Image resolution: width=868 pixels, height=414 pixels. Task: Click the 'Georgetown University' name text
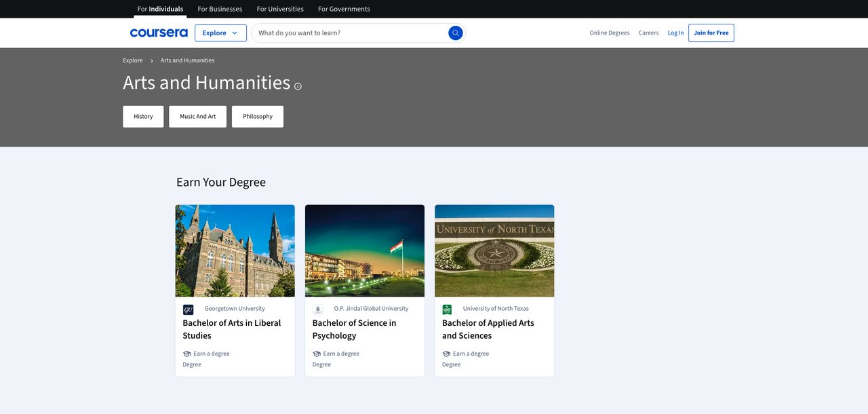[x=235, y=309]
